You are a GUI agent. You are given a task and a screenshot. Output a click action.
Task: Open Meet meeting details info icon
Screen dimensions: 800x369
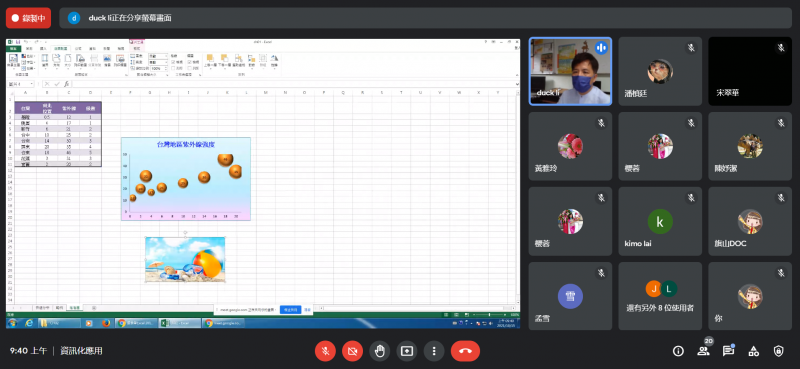pos(678,351)
